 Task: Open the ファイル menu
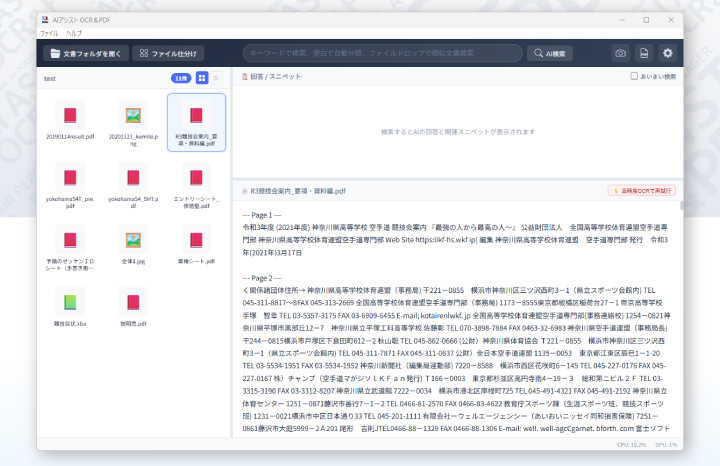coord(49,33)
